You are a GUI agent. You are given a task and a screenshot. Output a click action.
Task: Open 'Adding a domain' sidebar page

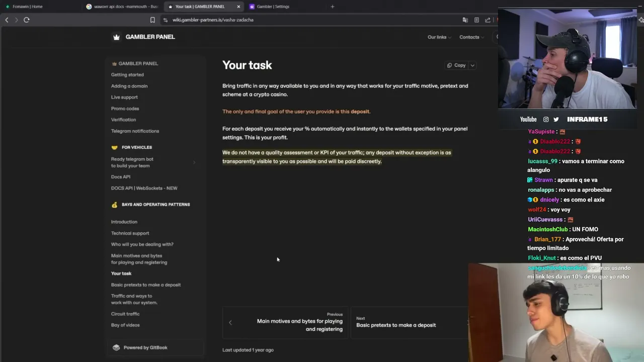point(129,86)
